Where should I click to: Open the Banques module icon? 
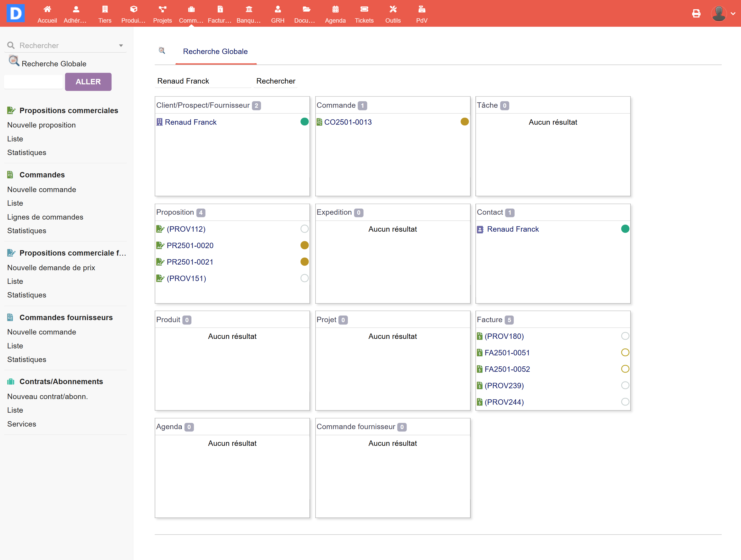coord(249,9)
